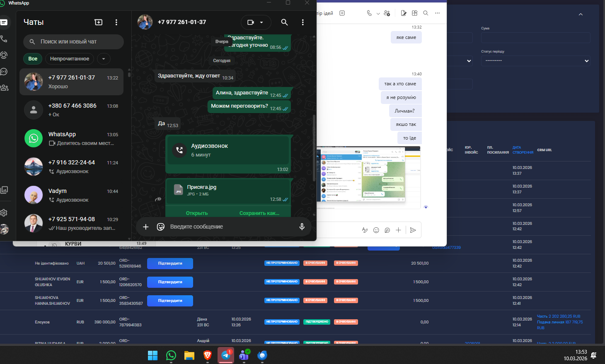Sort by the ДАТА СТВОРЕННЯ column header

click(x=523, y=150)
